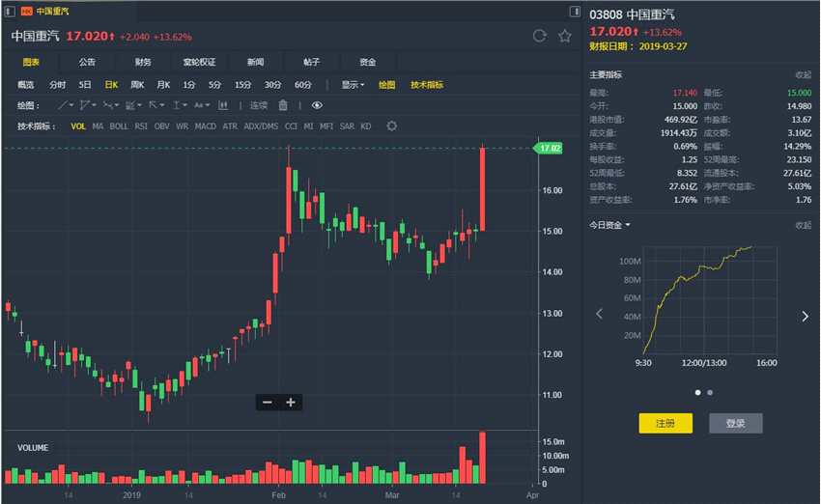Open the 新闻 tab

coord(255,62)
